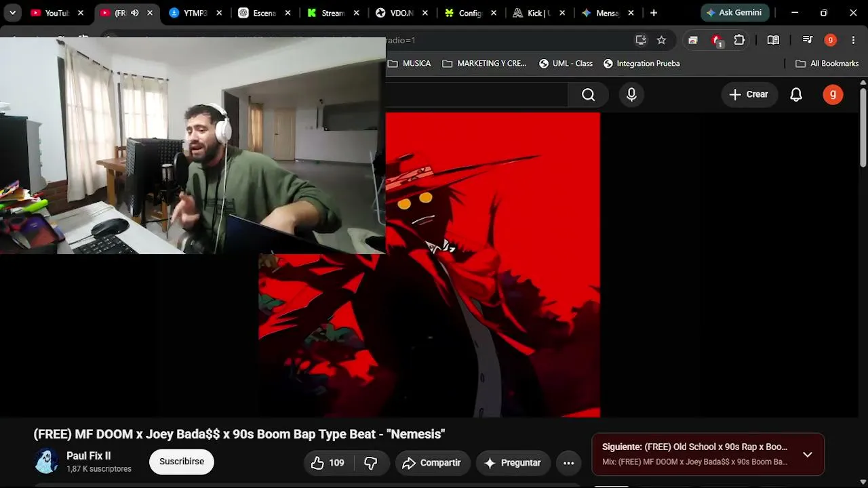
Task: Click the YouTube search magnifier button
Action: pos(589,95)
